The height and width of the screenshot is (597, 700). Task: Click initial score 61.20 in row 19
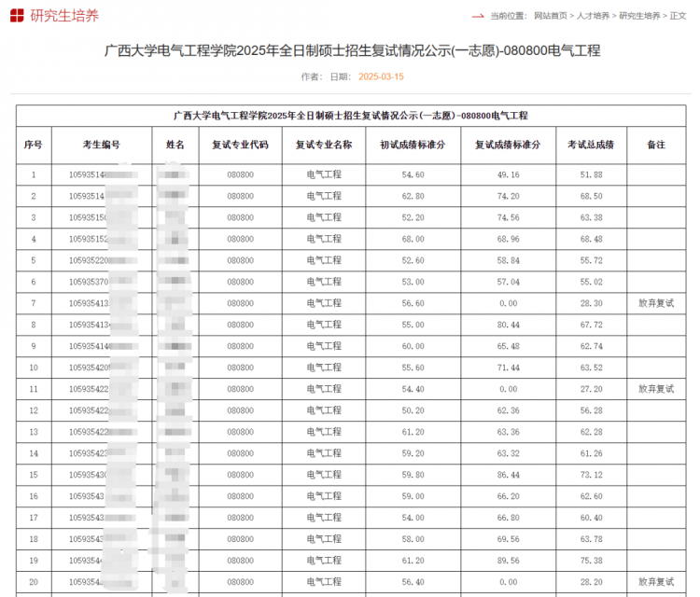pos(413,561)
